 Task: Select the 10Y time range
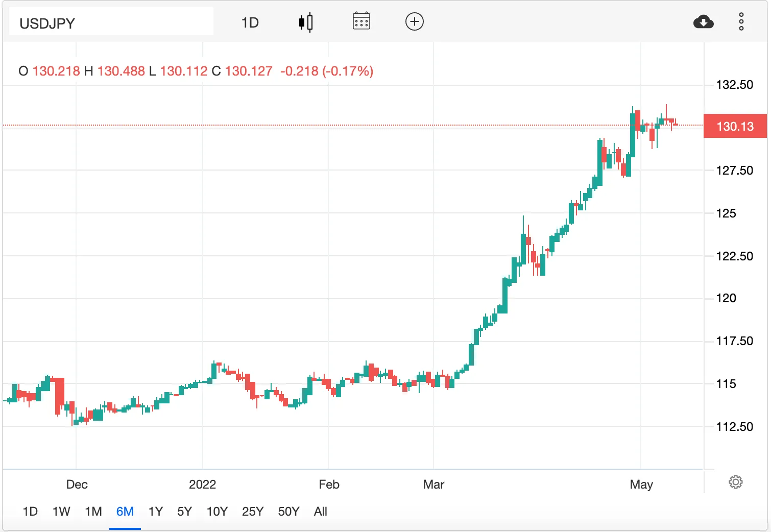(217, 512)
